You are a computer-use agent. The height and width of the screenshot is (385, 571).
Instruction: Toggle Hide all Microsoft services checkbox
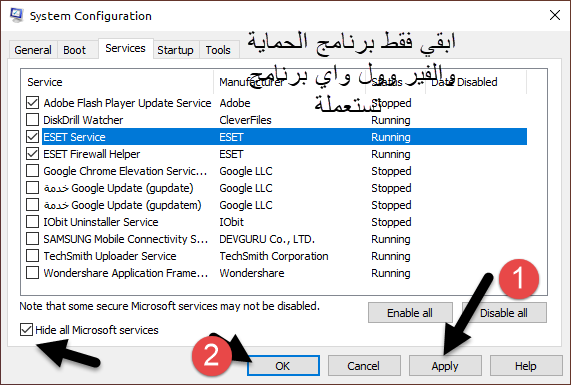(x=26, y=330)
